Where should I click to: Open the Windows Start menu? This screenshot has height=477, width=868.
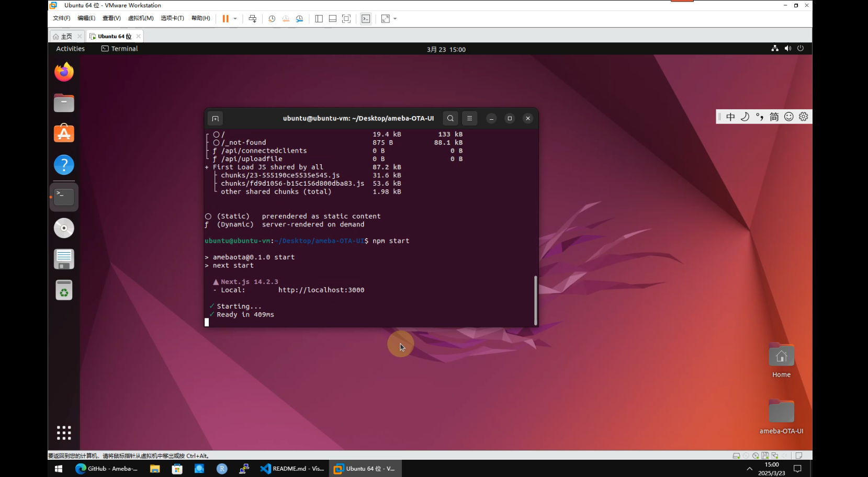[59, 469]
